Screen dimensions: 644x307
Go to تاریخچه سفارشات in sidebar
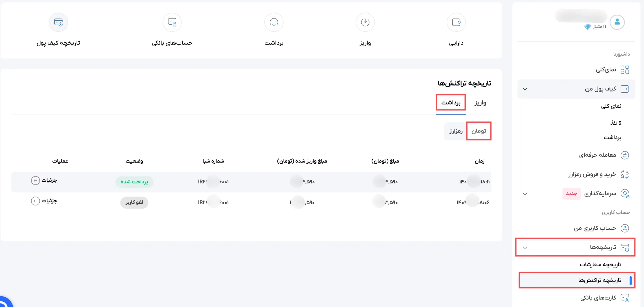point(600,264)
